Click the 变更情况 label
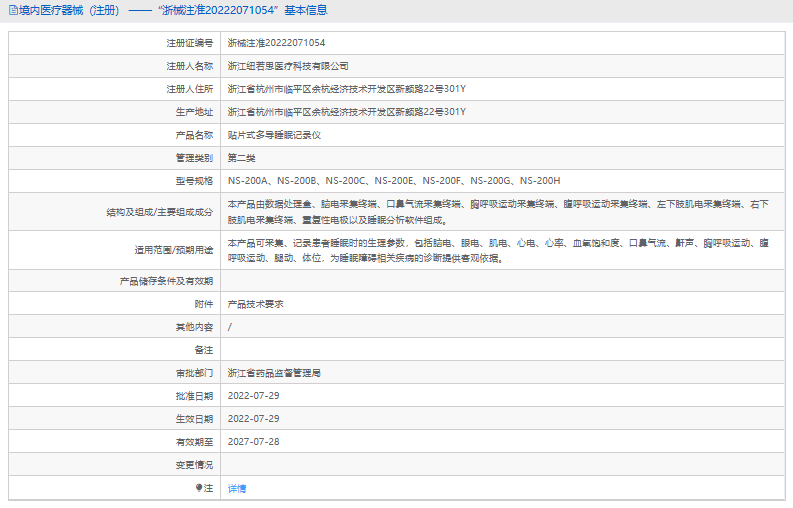This screenshot has height=508, width=793. pos(194,464)
